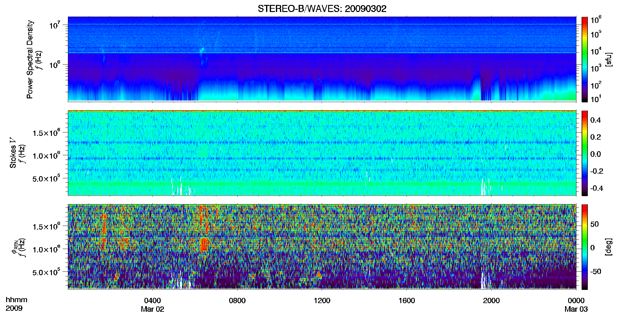This screenshot has width=644, height=332.
Task: Click the power spectral density colorbar
Action: tap(585, 59)
